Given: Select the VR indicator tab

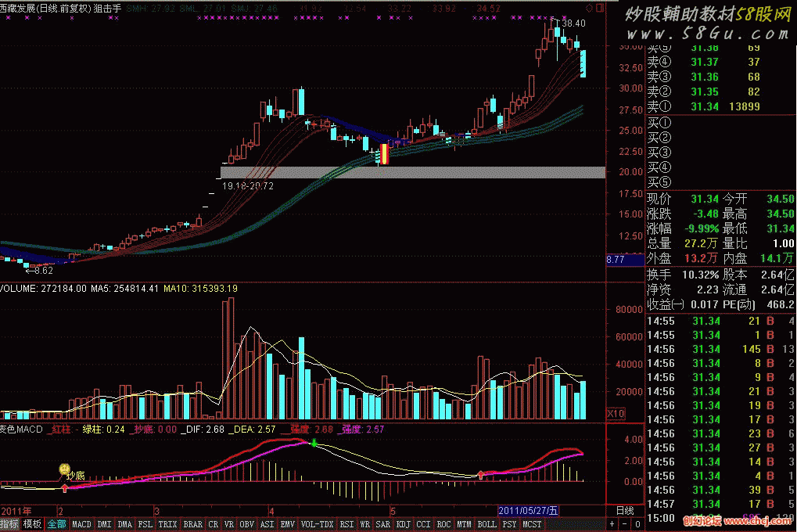Looking at the screenshot, I should (228, 524).
